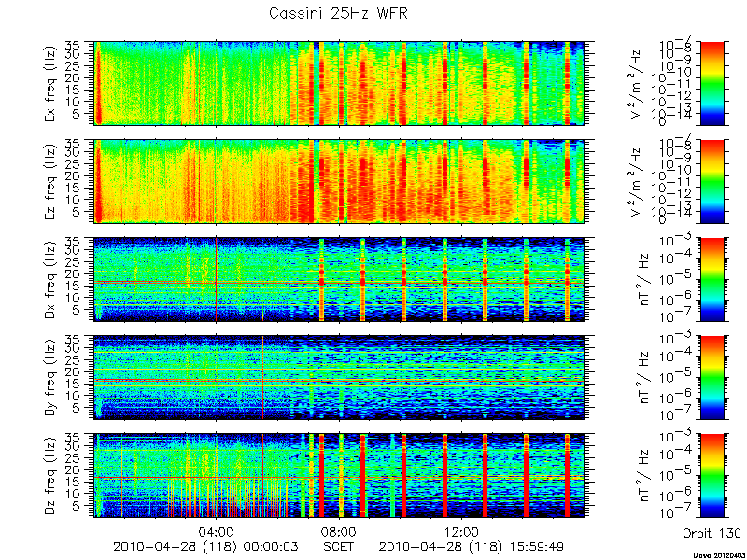The width and height of the screenshot is (747, 560).
Task: Click the 08:00 time axis label
Action: click(x=339, y=532)
